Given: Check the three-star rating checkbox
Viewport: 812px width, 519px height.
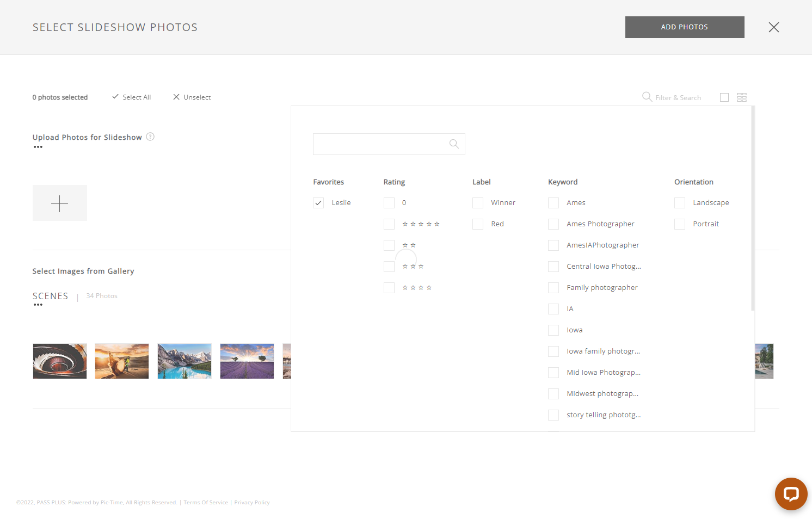Looking at the screenshot, I should tap(389, 267).
